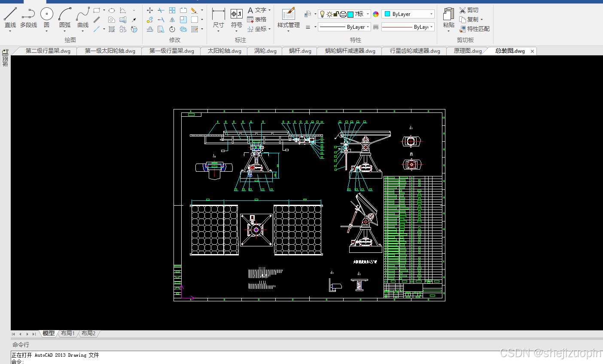
Task: Expand the erase tool dropdown arrow
Action: pyautogui.click(x=202, y=10)
